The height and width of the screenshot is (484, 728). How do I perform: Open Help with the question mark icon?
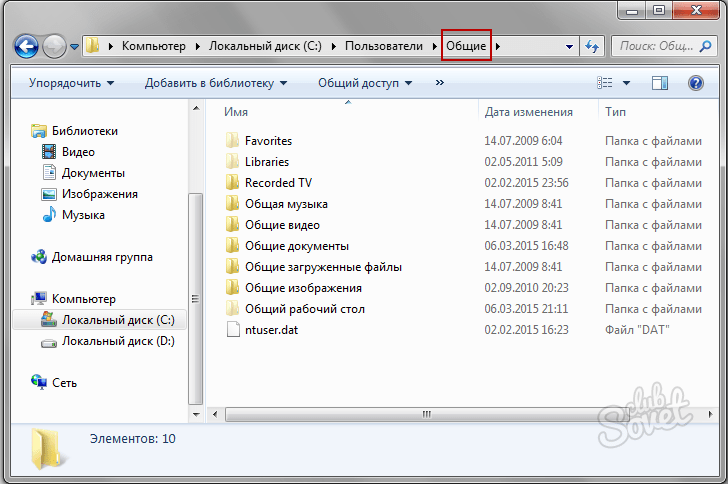point(696,83)
